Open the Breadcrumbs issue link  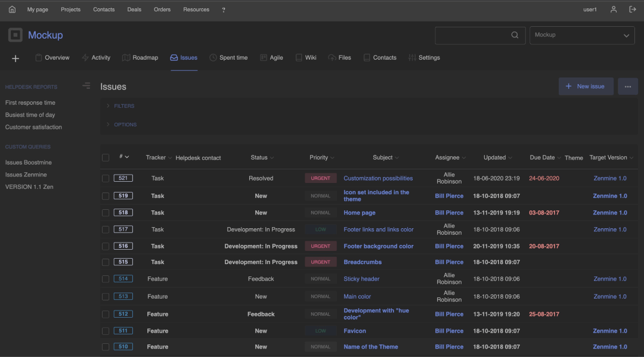tap(363, 262)
